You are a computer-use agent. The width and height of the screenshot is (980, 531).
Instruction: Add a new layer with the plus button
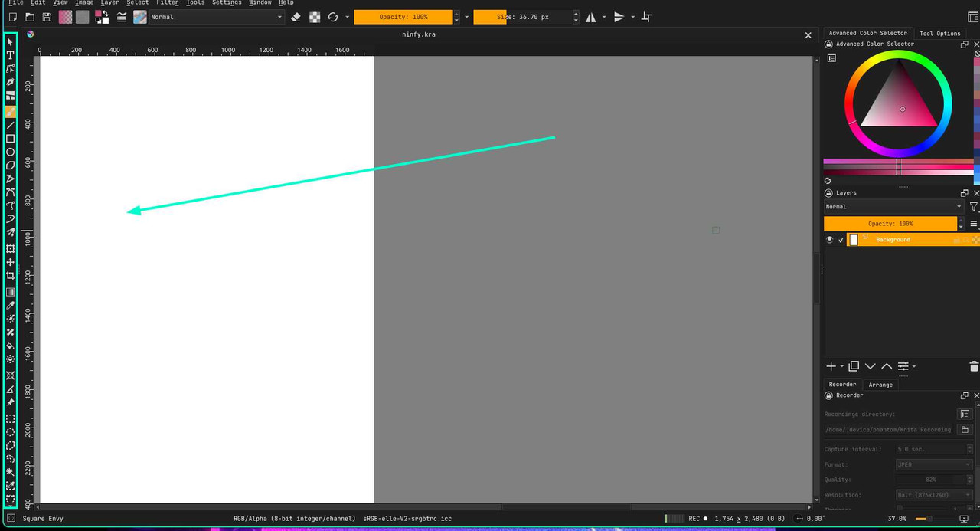click(x=831, y=367)
